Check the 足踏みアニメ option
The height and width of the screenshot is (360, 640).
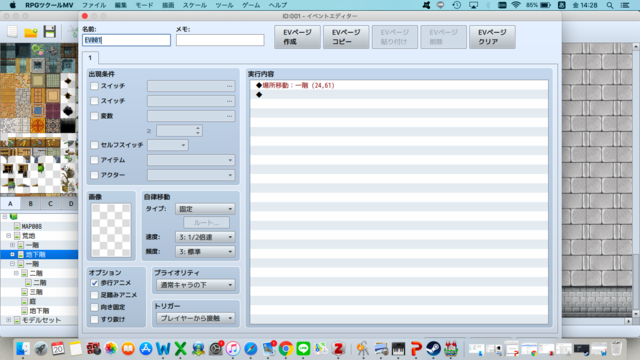94,295
